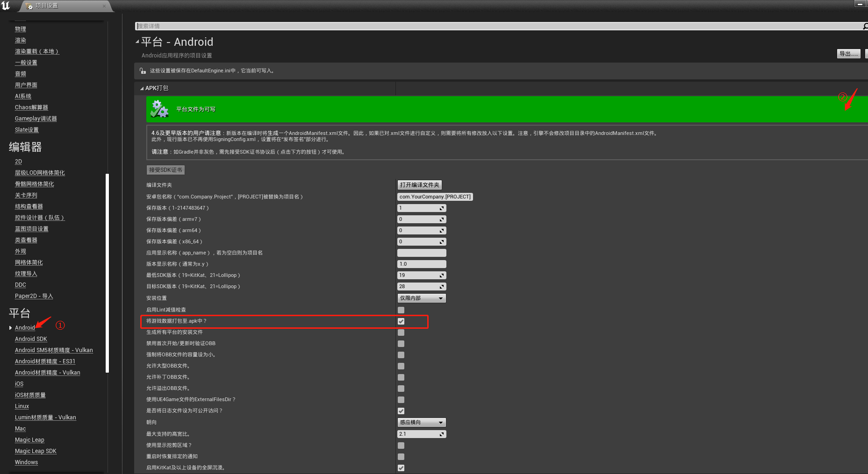Collapse the APK打包 section
The width and height of the screenshot is (868, 474).
(x=142, y=88)
